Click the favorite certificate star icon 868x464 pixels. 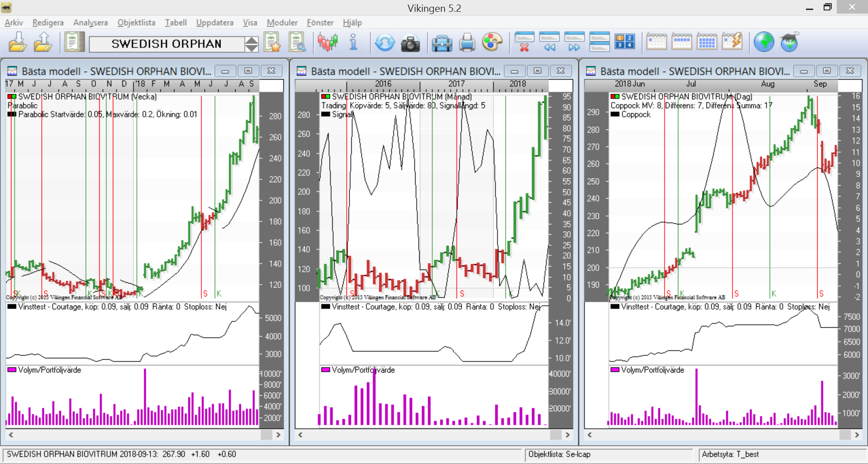(x=273, y=43)
